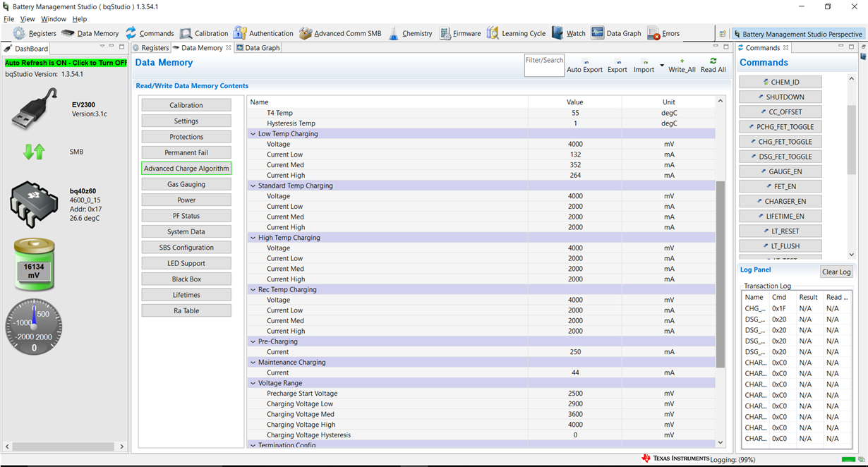Click the Write_All icon
Image resolution: width=868 pixels, height=467 pixels.
(682, 61)
